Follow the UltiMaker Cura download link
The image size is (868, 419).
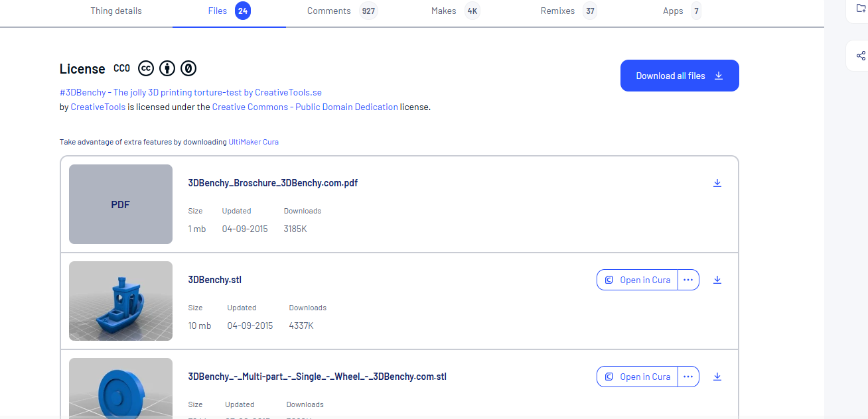tap(253, 142)
